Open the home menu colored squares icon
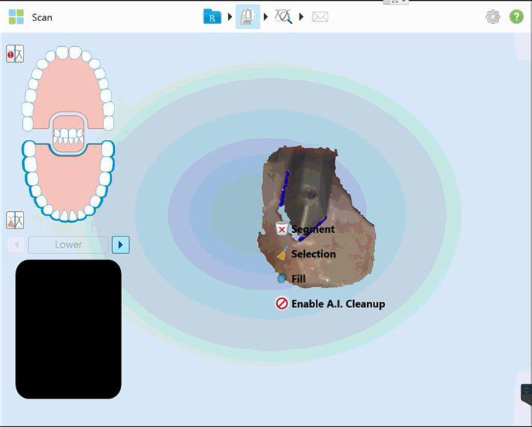532x427 pixels. pos(16,17)
